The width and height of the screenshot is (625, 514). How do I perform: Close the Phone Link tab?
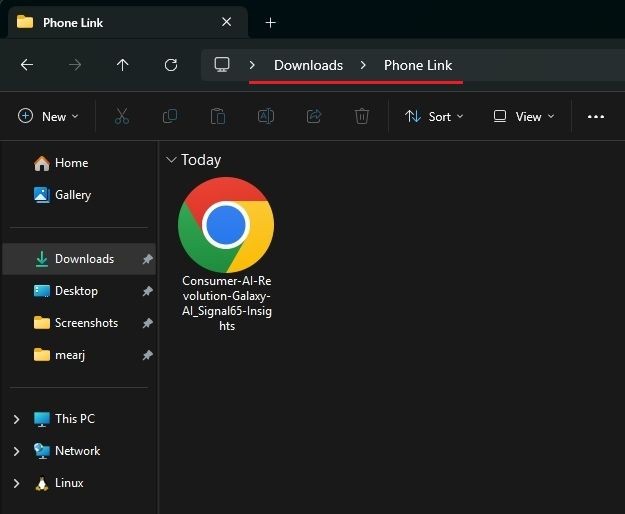tap(226, 22)
